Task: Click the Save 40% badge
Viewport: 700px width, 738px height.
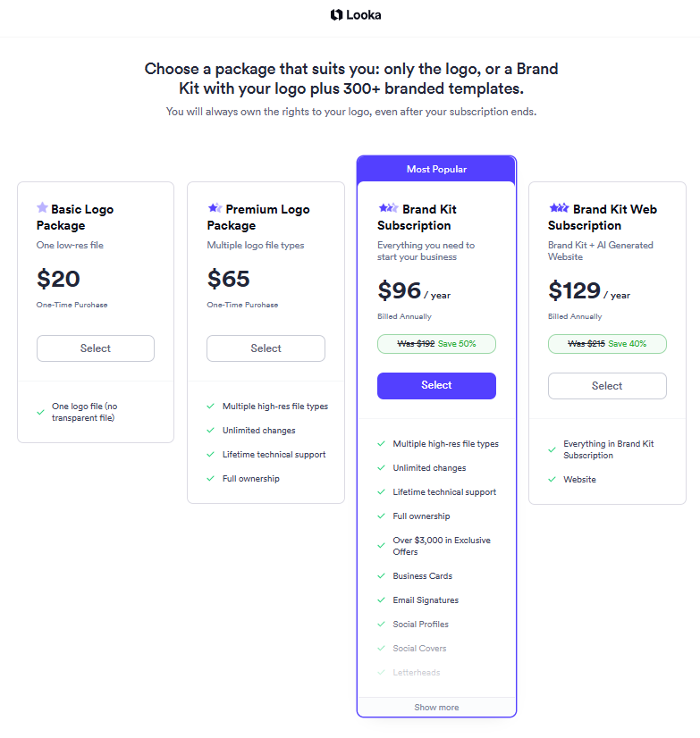Action: (x=607, y=343)
